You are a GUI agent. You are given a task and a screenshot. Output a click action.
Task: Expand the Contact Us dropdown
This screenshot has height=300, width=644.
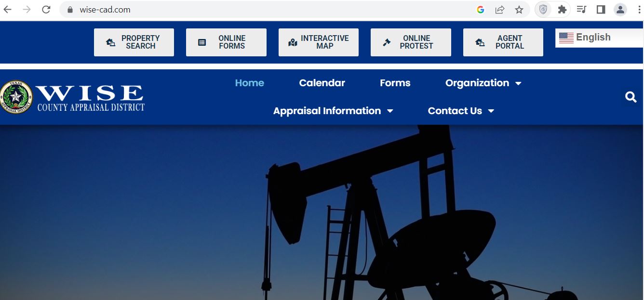461,111
